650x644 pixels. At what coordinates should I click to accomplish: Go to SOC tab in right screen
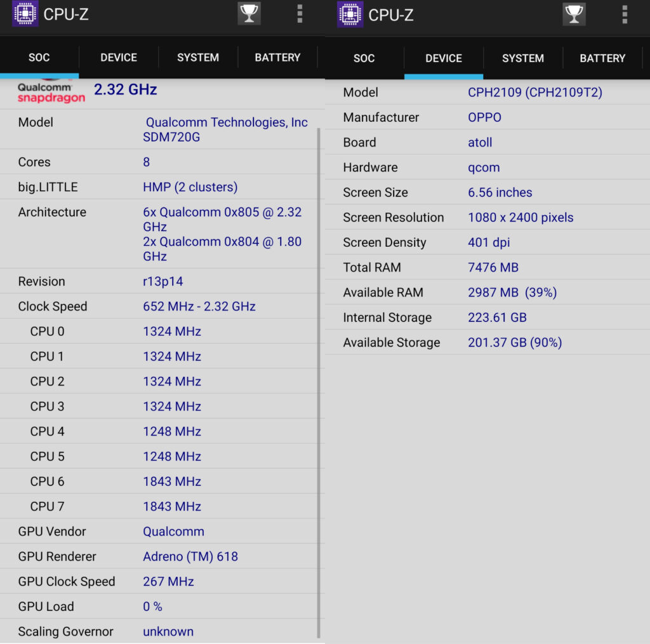364,58
